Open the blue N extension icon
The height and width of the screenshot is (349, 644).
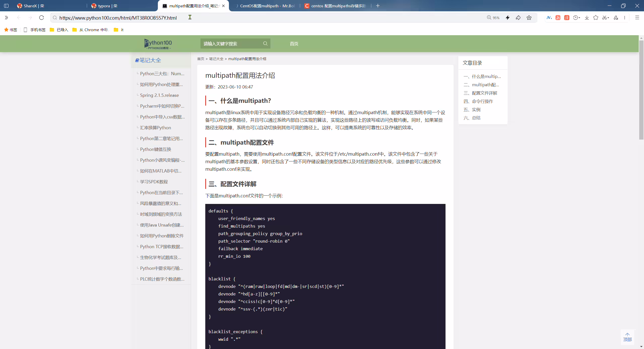(549, 18)
